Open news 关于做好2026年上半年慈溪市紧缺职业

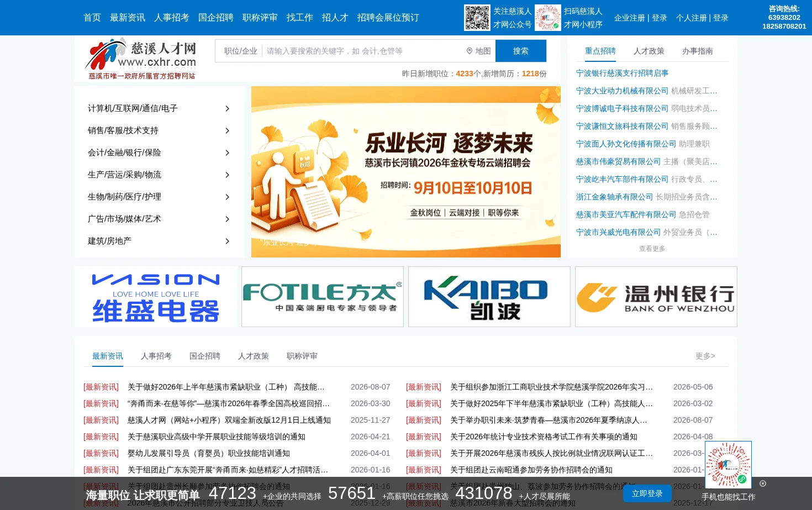point(226,387)
